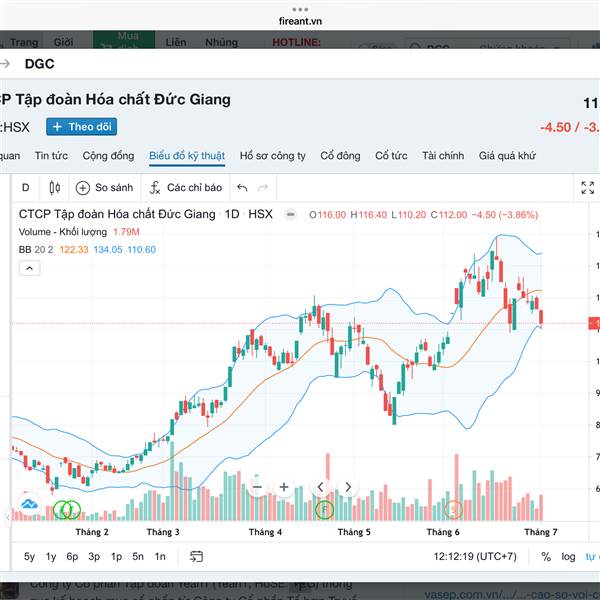Enter fullscreen chart mode
Image resolution: width=600 pixels, height=600 pixels.
(x=587, y=188)
